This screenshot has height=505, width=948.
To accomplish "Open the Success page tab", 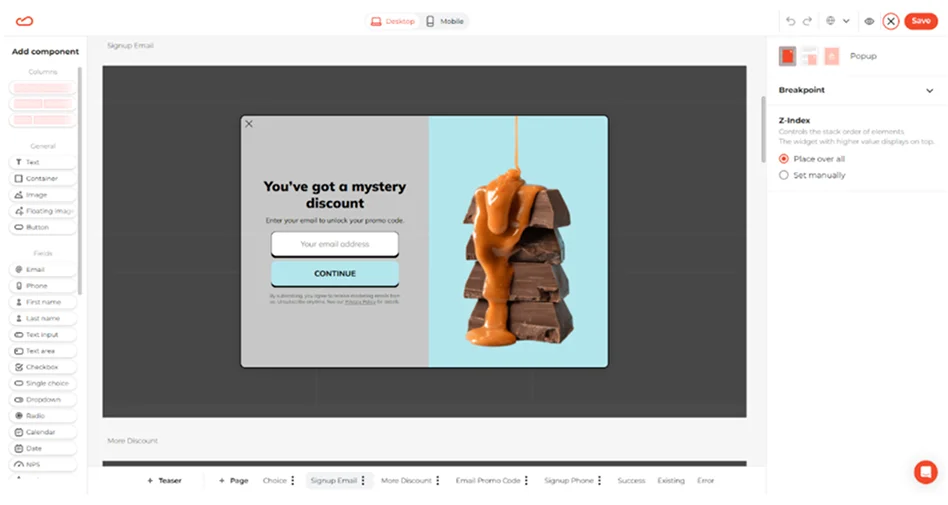I will (631, 481).
